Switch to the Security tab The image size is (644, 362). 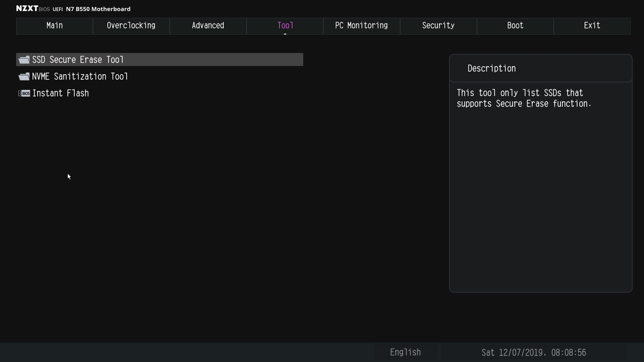click(x=439, y=26)
